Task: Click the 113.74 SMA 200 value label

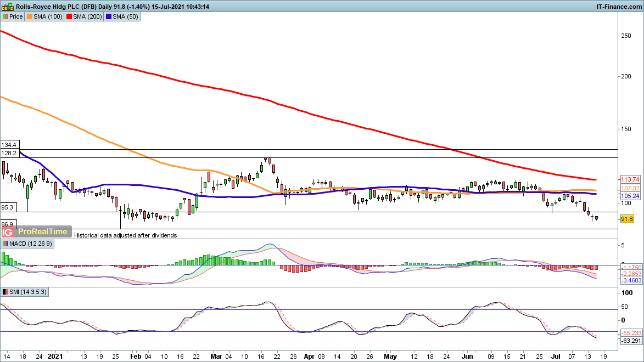Action: 629,180
